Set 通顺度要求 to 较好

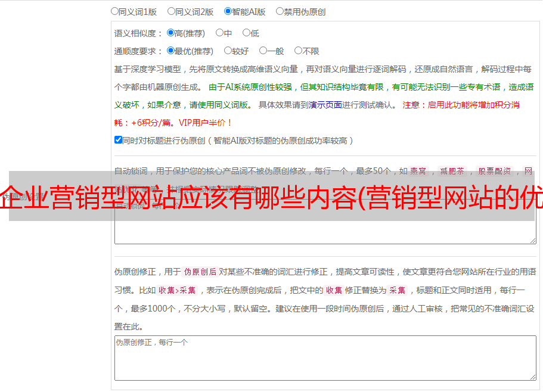[x=228, y=51]
